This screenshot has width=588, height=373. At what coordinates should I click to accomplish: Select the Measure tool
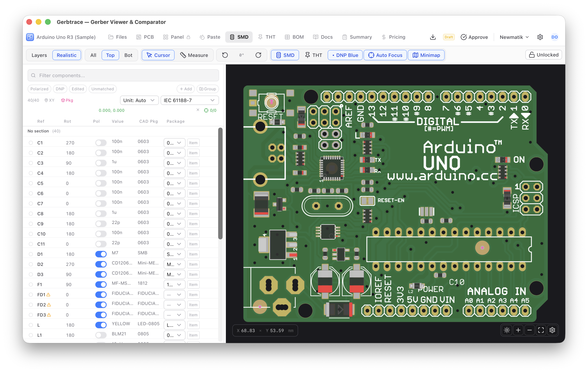coord(194,55)
